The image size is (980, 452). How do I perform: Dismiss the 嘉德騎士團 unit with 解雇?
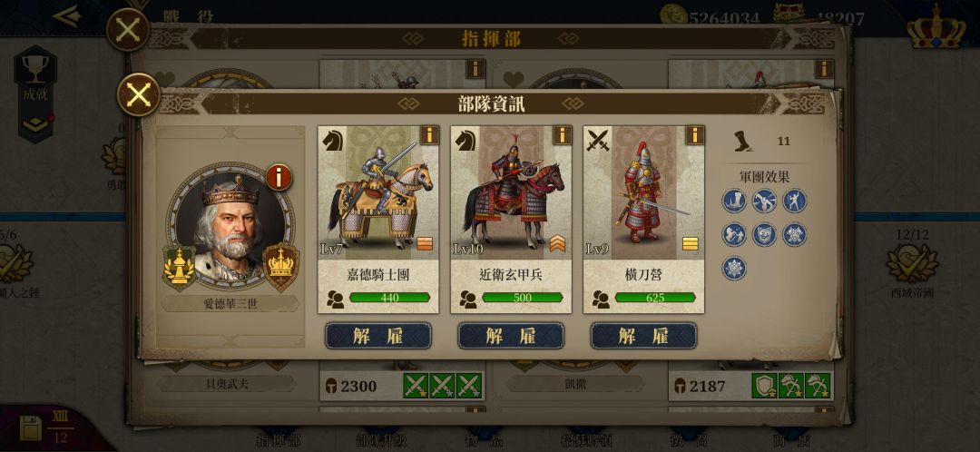click(378, 336)
